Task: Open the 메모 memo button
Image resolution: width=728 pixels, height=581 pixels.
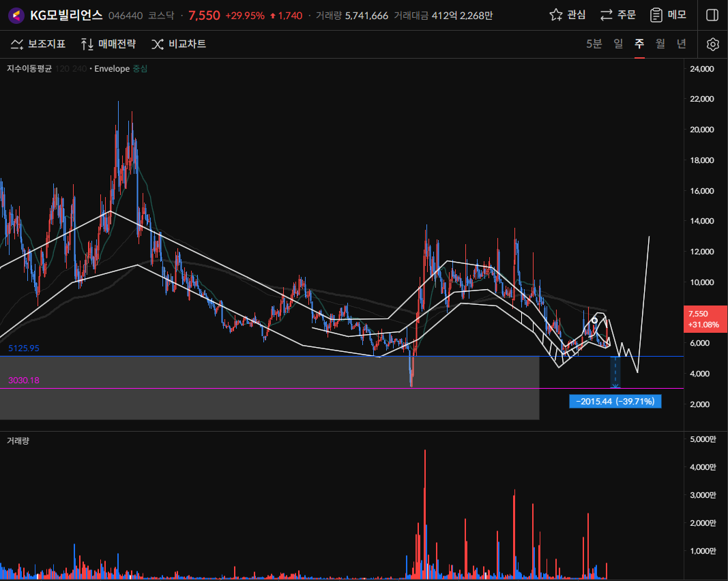Action: pyautogui.click(x=668, y=15)
